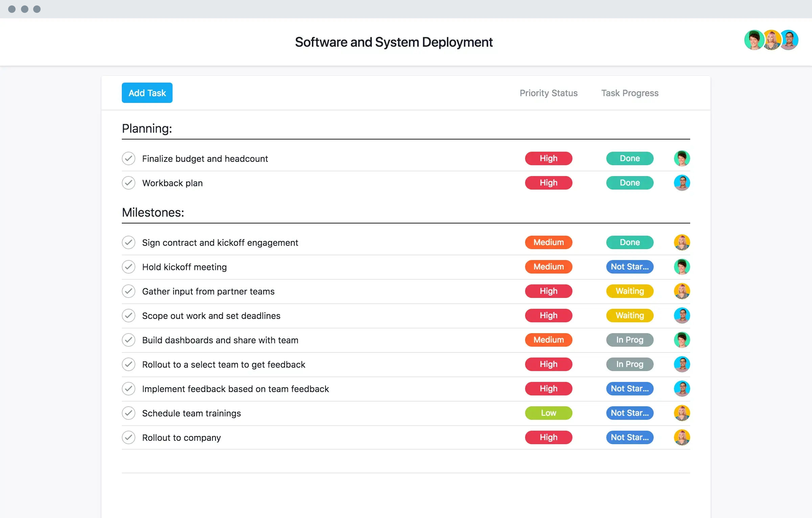Expand the Priority Status column header
812x518 pixels.
tap(549, 92)
